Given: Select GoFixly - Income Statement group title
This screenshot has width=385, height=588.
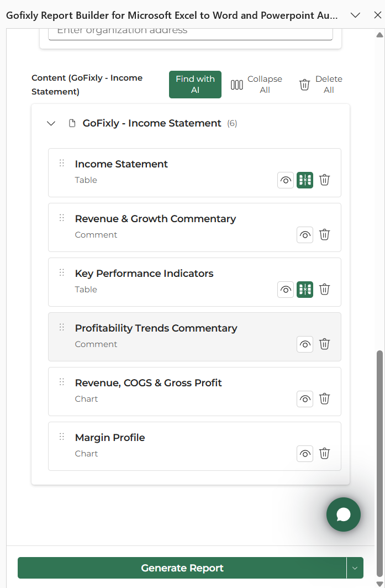Looking at the screenshot, I should (x=152, y=123).
